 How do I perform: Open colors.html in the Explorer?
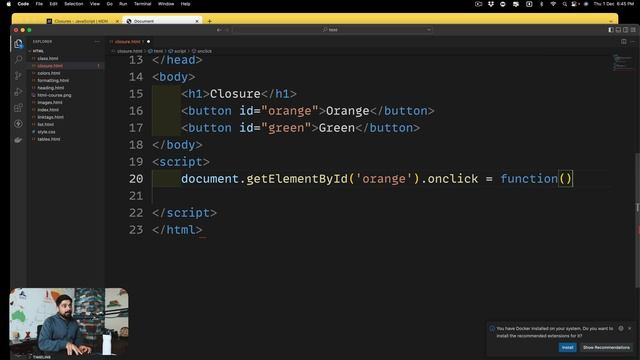(49, 73)
